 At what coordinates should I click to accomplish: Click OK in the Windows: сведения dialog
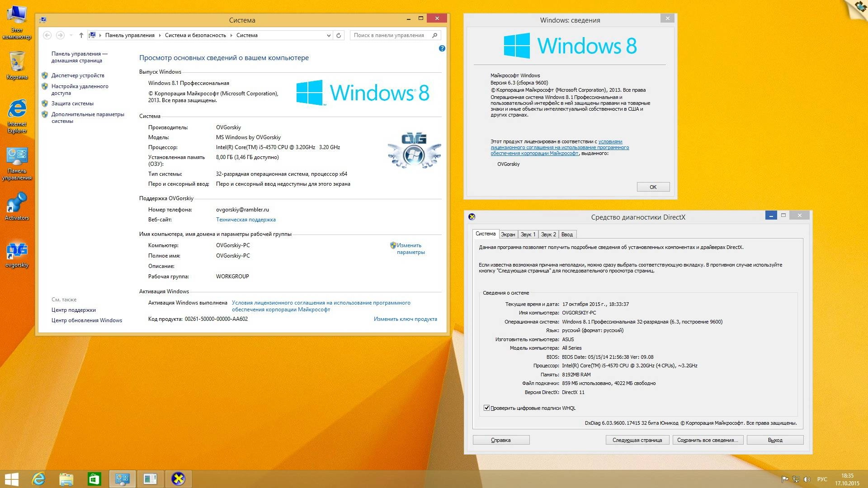point(653,187)
